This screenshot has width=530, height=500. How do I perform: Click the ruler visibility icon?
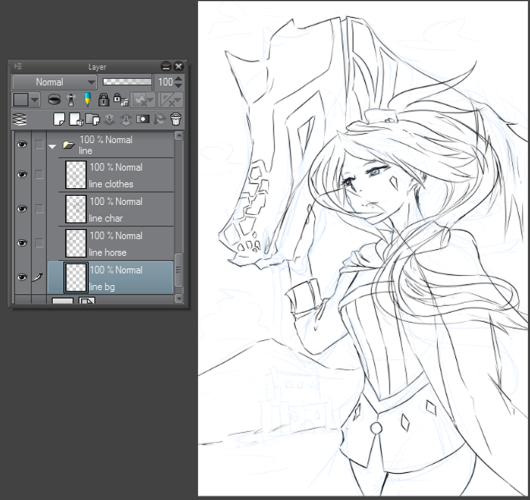click(167, 100)
